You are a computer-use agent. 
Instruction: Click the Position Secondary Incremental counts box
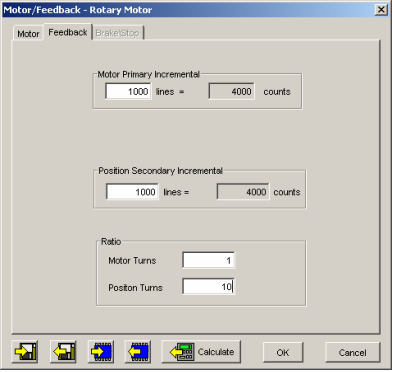243,192
